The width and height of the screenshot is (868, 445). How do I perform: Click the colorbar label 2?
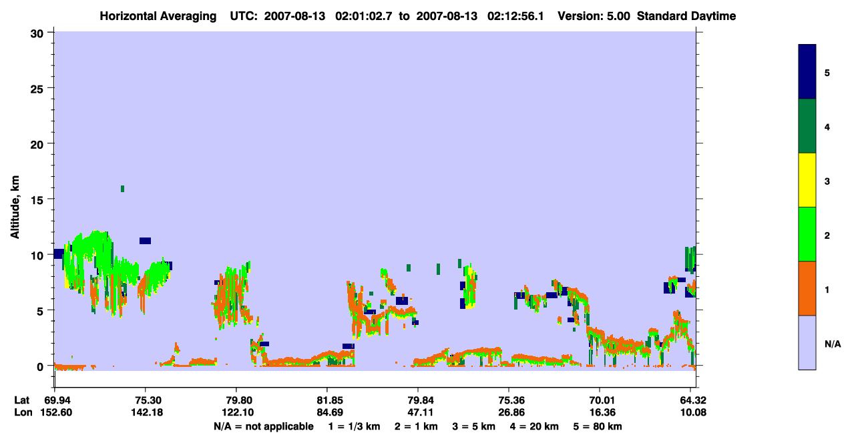(827, 235)
